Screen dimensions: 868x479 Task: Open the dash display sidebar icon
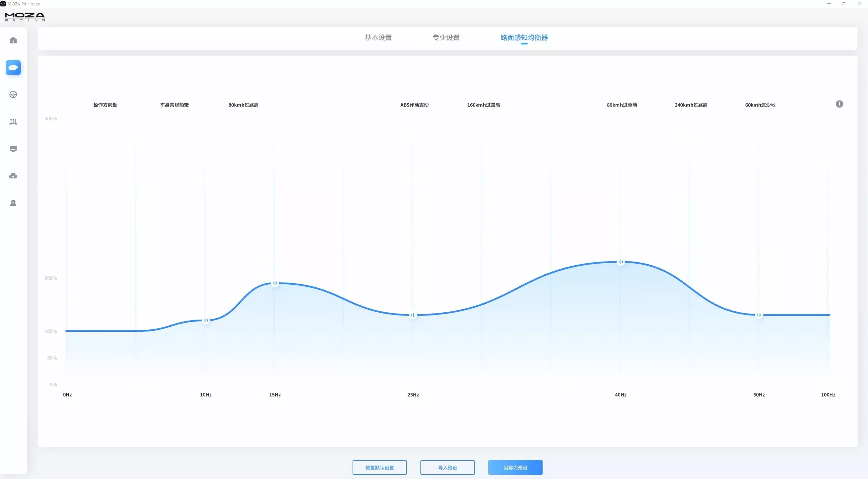tap(13, 149)
